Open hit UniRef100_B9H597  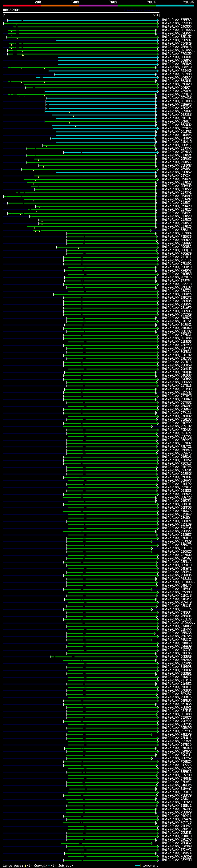click(x=177, y=40)
